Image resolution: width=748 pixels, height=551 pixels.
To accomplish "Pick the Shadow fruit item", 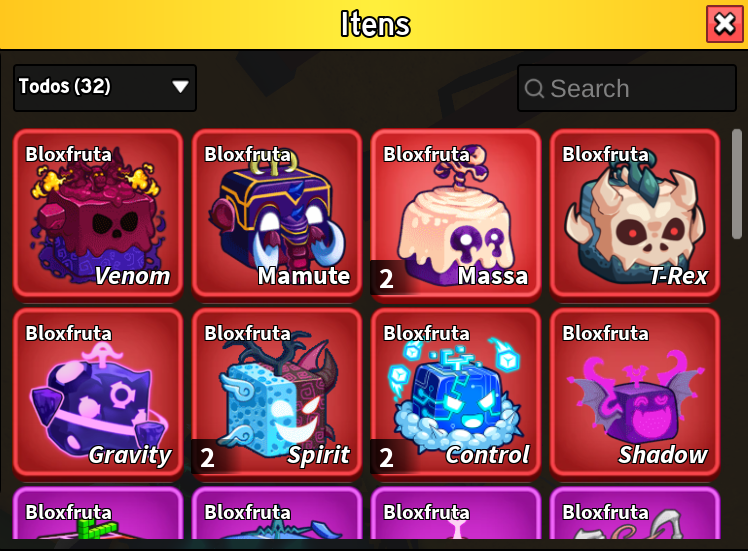I will click(634, 394).
